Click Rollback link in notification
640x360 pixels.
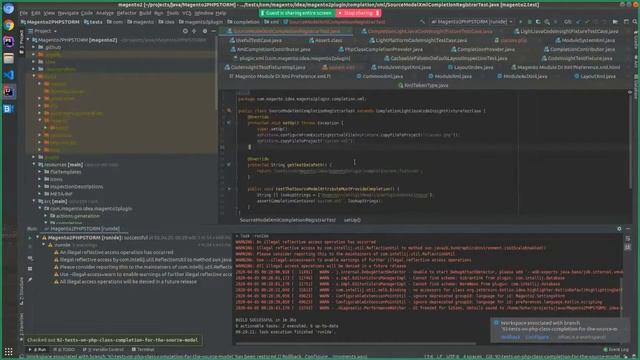(510, 337)
